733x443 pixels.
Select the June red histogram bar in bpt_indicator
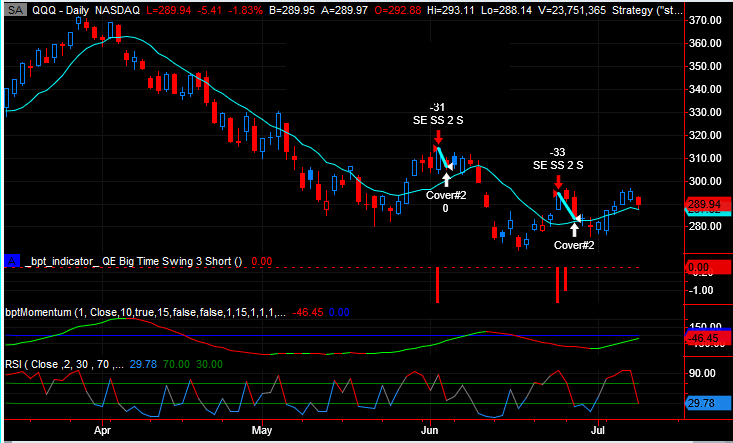pyautogui.click(x=438, y=285)
